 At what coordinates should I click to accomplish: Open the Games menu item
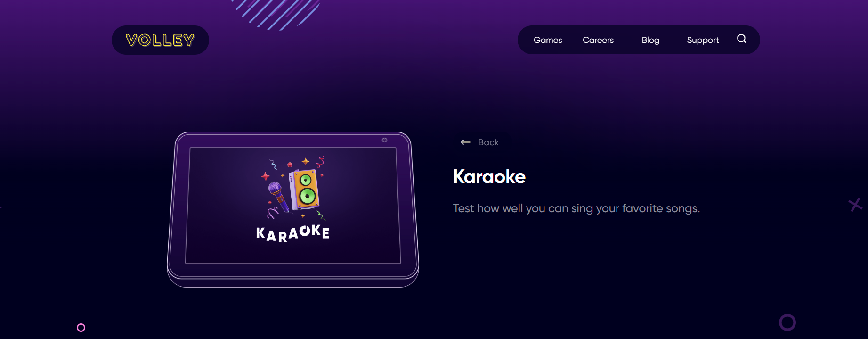pos(548,40)
